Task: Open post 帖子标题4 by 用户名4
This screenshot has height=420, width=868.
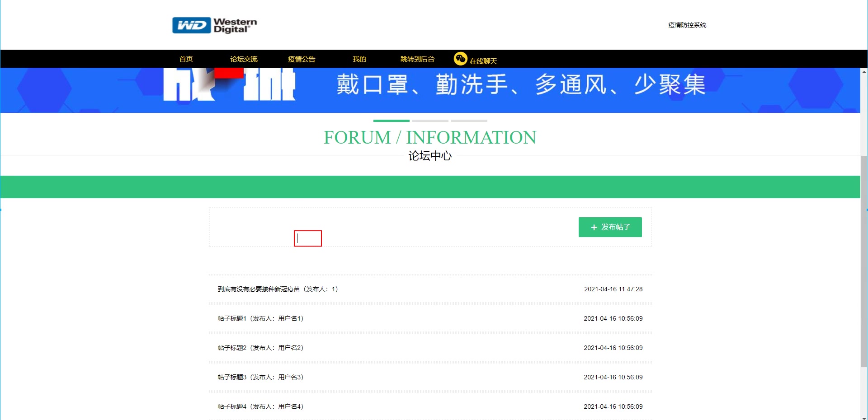Action: (x=260, y=406)
